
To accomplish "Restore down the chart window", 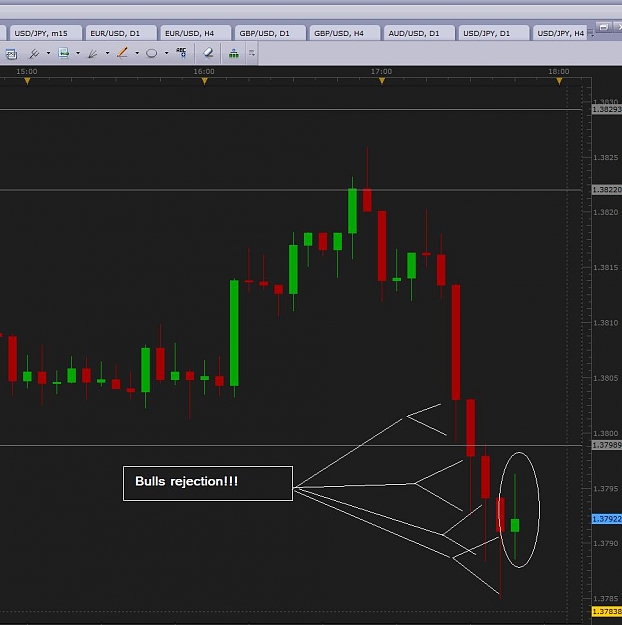I will point(603,27).
